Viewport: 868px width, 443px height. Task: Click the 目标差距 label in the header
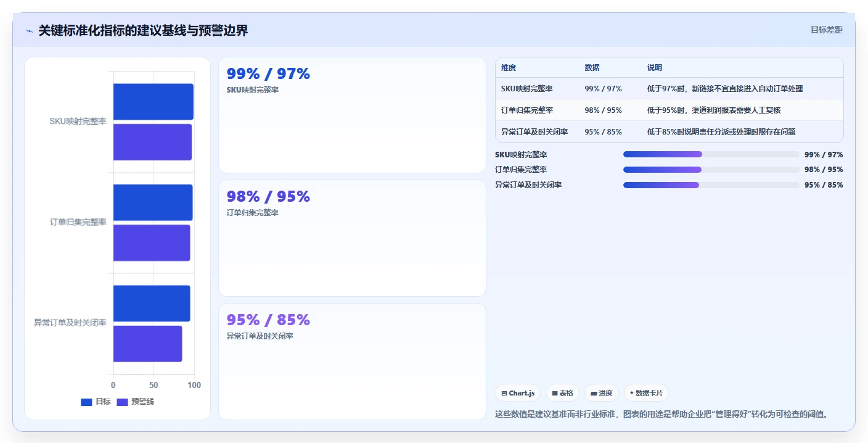click(x=826, y=30)
